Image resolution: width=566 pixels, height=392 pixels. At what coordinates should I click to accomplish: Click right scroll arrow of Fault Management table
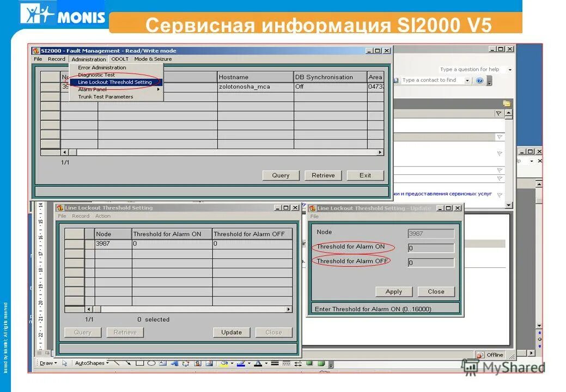coord(380,152)
